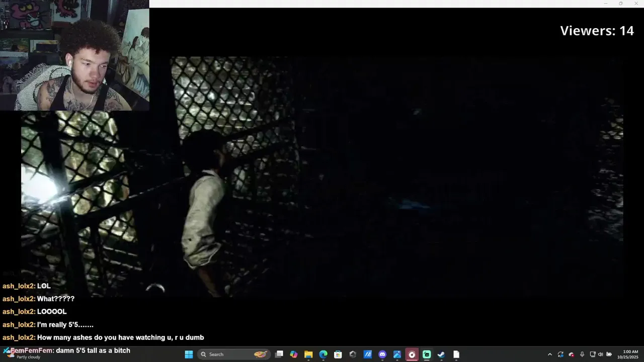Open the blank document taskbar icon
The height and width of the screenshot is (362, 644).
point(456,354)
